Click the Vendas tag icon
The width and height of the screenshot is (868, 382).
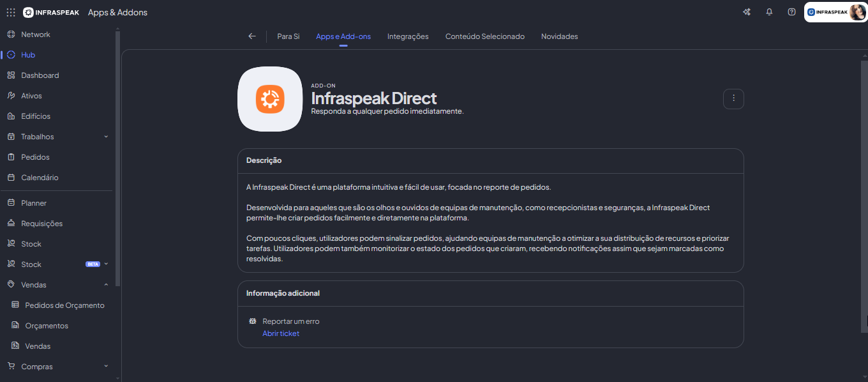click(11, 285)
